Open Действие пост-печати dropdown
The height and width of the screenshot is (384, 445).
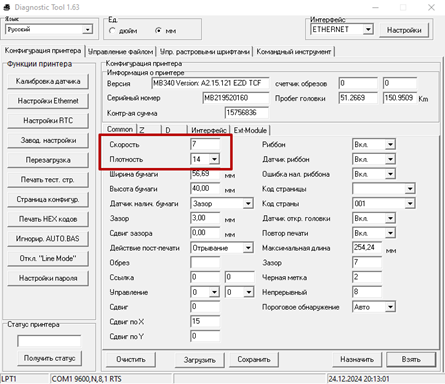248,248
